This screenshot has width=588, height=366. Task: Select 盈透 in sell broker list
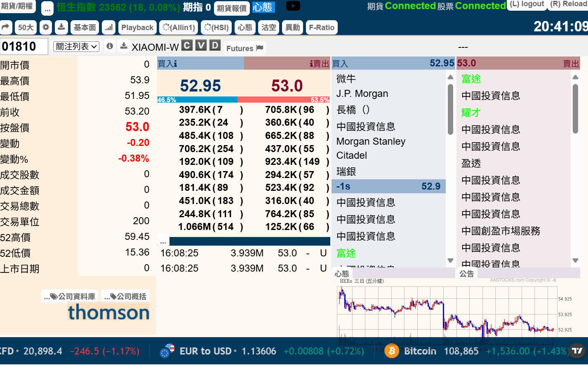click(x=471, y=163)
